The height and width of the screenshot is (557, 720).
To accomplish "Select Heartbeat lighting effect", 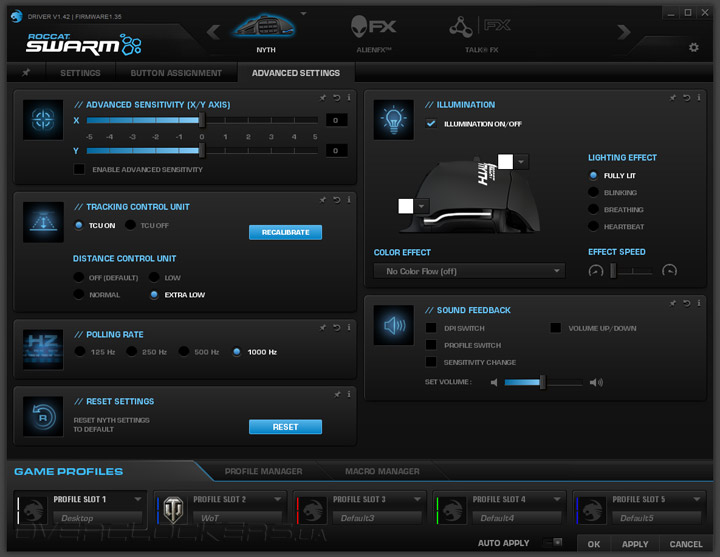I will [x=593, y=226].
